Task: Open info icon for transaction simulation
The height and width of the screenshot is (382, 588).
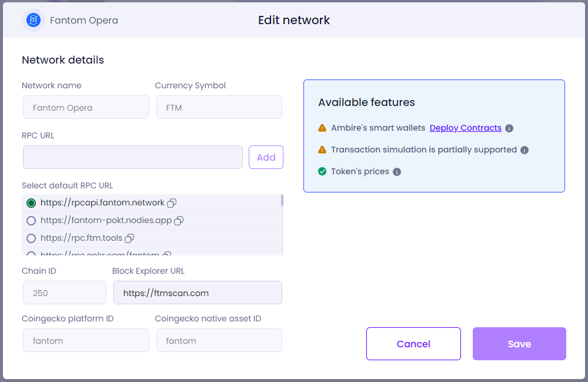Action: point(524,150)
